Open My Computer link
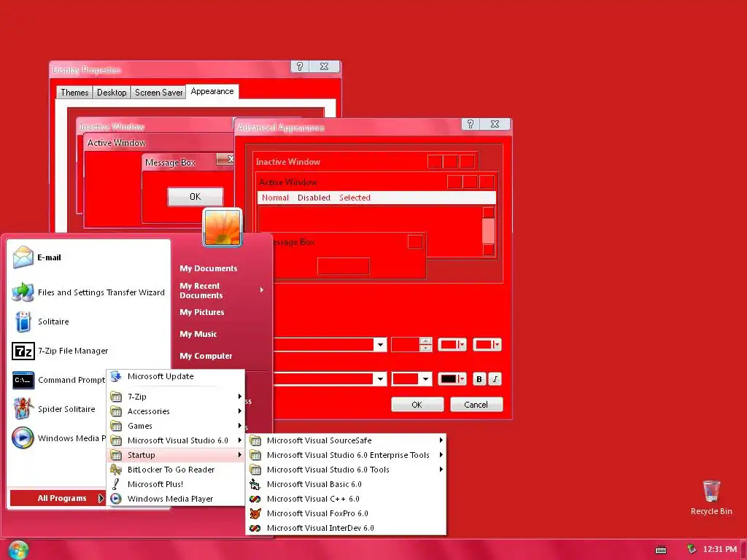Image resolution: width=747 pixels, height=560 pixels. click(206, 356)
